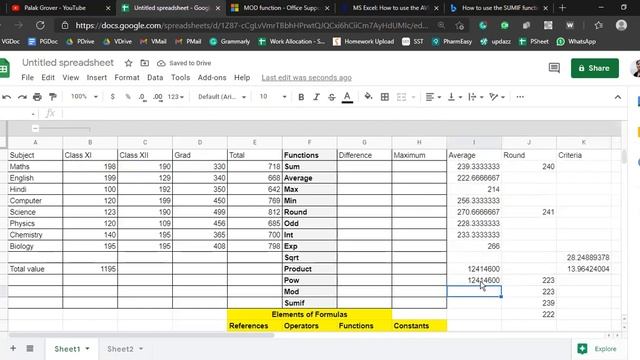Open Homework Upload bookmark
Viewport: 640px width, 360px height.
point(364,41)
